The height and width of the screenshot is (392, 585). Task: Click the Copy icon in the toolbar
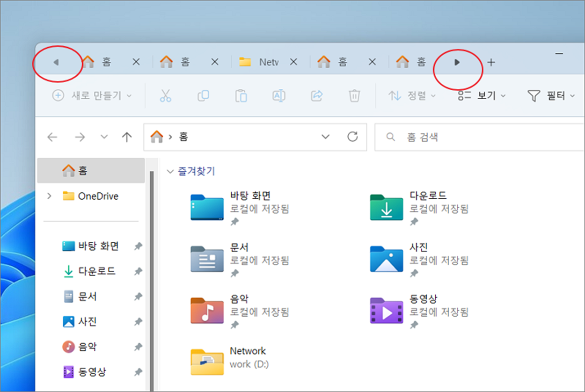click(x=203, y=96)
